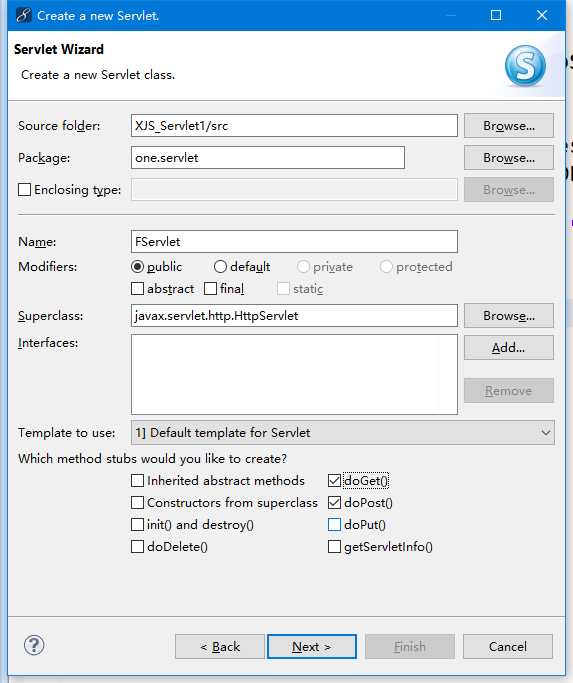This screenshot has height=683, width=573.
Task: Enable getServletInfo() method stub
Action: (334, 547)
